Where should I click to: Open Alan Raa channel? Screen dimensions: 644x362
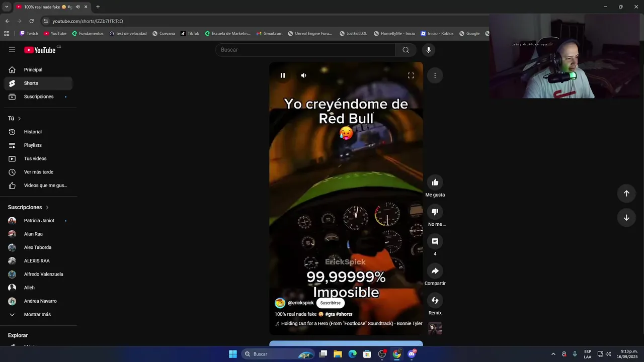click(38, 234)
